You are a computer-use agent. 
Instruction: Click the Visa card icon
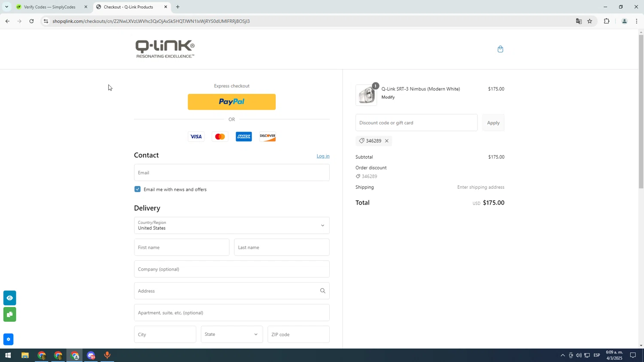(x=196, y=137)
